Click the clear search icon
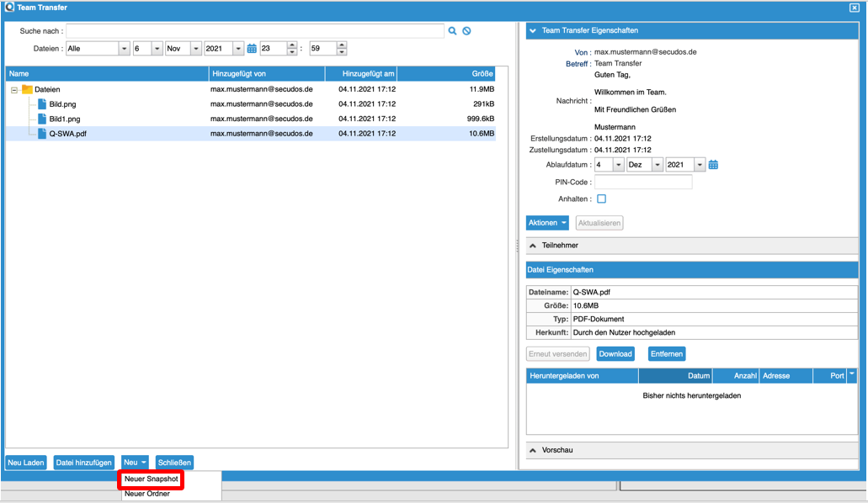868x503 pixels. [x=466, y=31]
